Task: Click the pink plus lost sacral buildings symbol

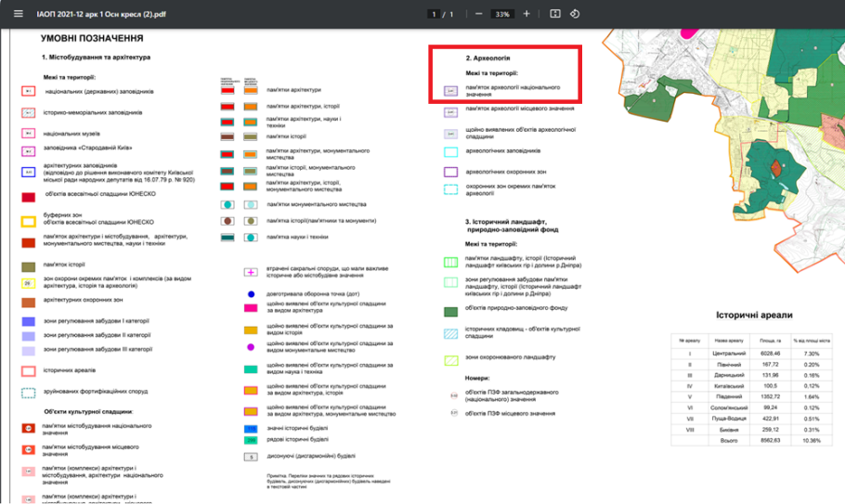Action: click(x=251, y=272)
